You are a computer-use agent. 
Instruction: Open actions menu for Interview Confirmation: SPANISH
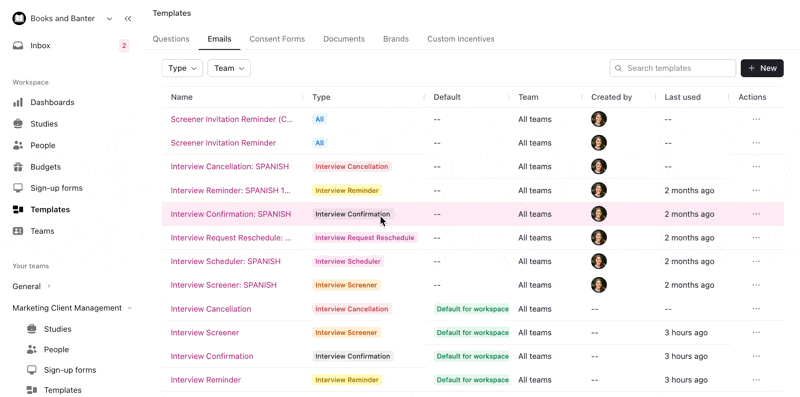756,214
